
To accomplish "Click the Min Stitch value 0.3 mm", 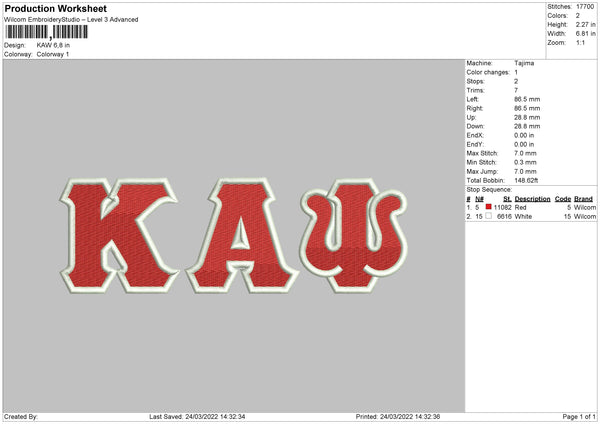I will [525, 162].
